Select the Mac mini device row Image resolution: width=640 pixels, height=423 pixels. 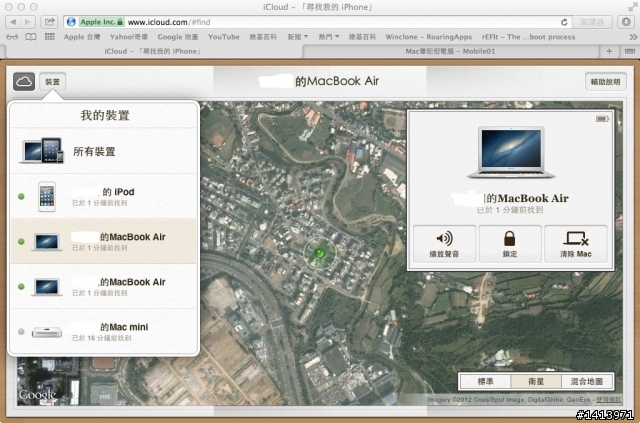click(x=104, y=331)
